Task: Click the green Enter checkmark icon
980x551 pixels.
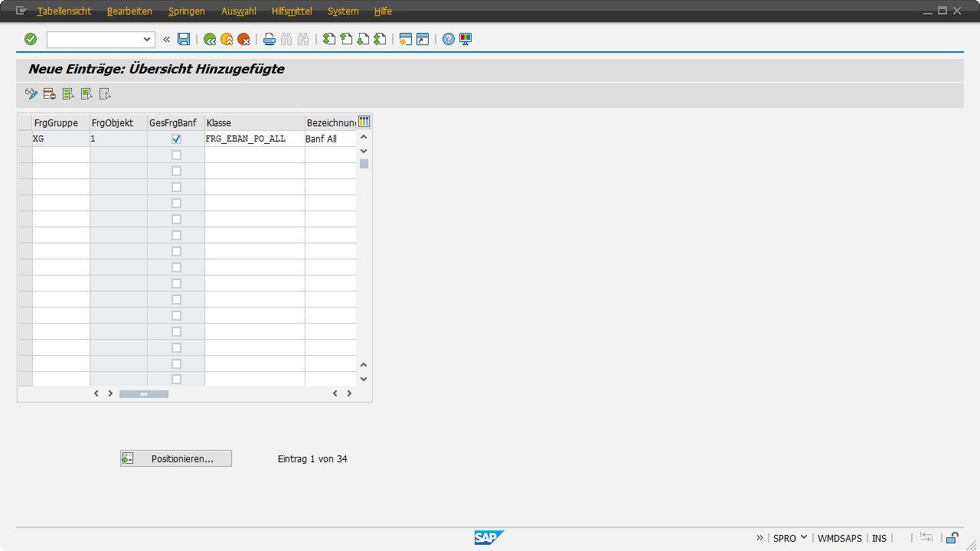Action: 31,39
